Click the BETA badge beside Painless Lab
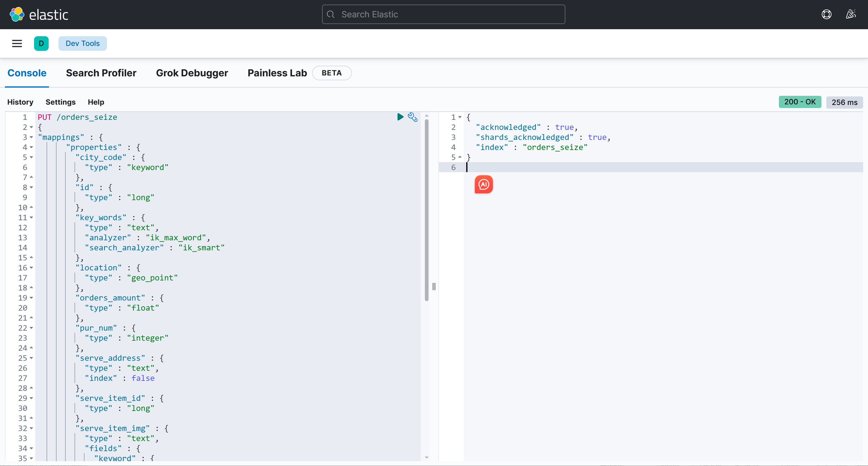868x466 pixels. (x=332, y=73)
